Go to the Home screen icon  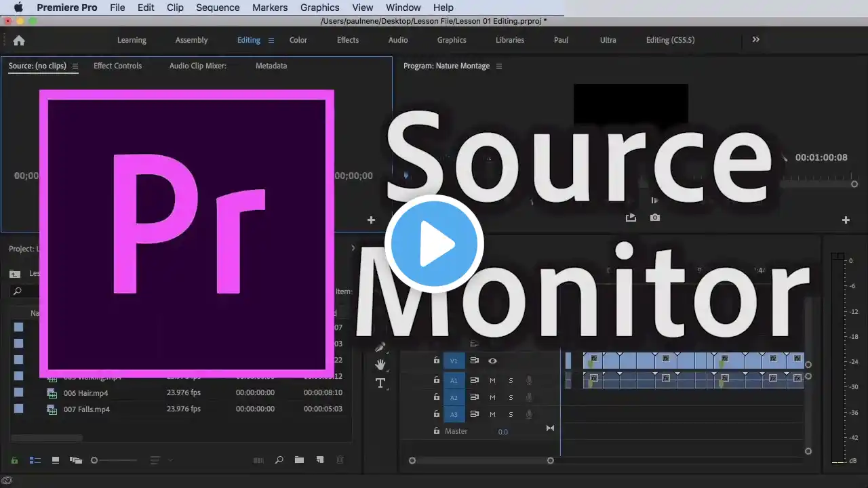(x=19, y=40)
